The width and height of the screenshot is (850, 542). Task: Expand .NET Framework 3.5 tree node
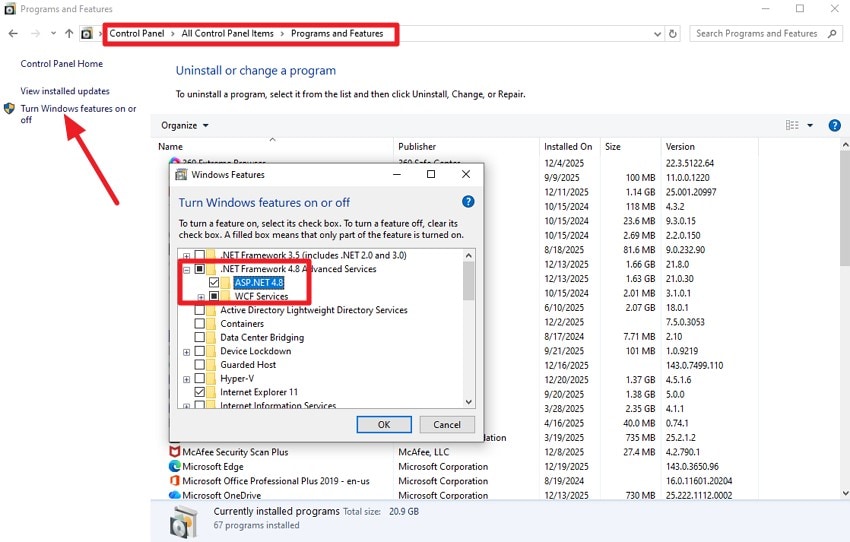(x=186, y=256)
